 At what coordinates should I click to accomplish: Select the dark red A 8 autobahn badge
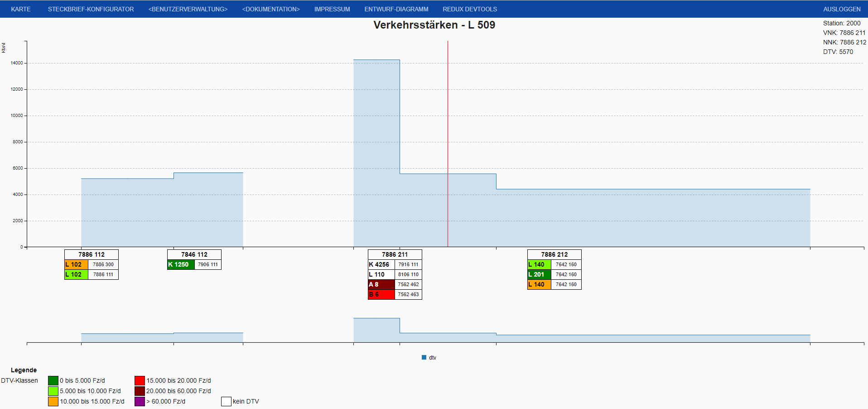381,284
